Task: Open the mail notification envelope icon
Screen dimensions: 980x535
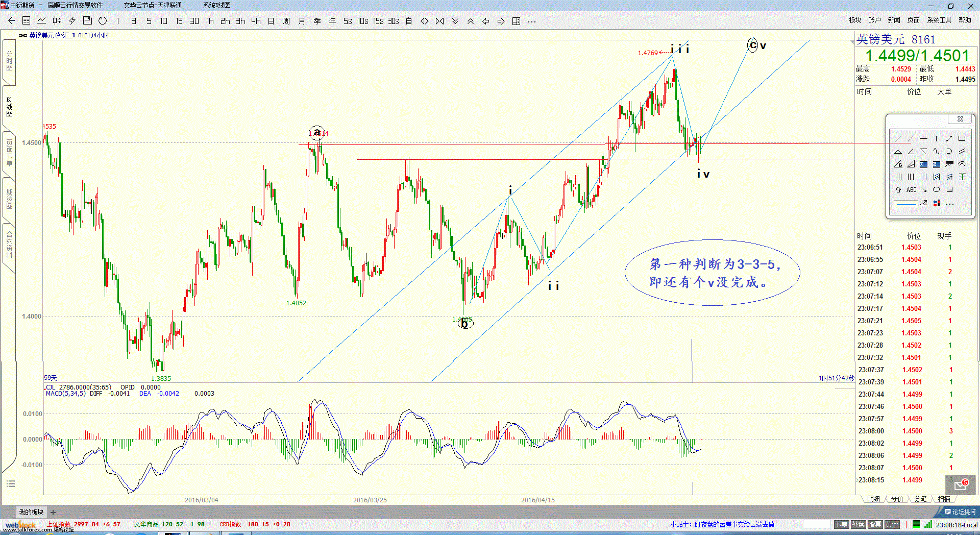Action: pos(961,485)
